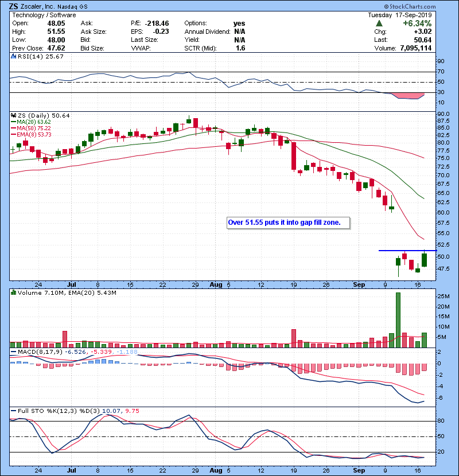Click the tallest green volume bar

click(x=398, y=320)
